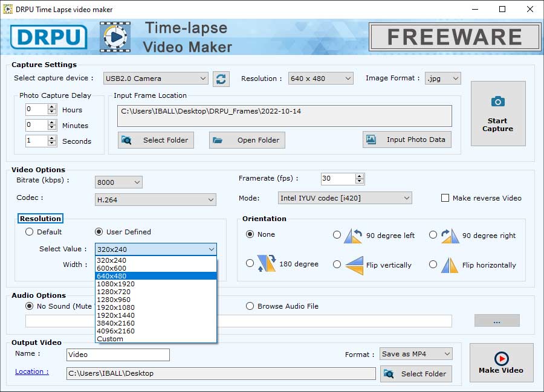Click the audio browse ellipsis button
Screen dimensions: 544x392
[x=497, y=321]
